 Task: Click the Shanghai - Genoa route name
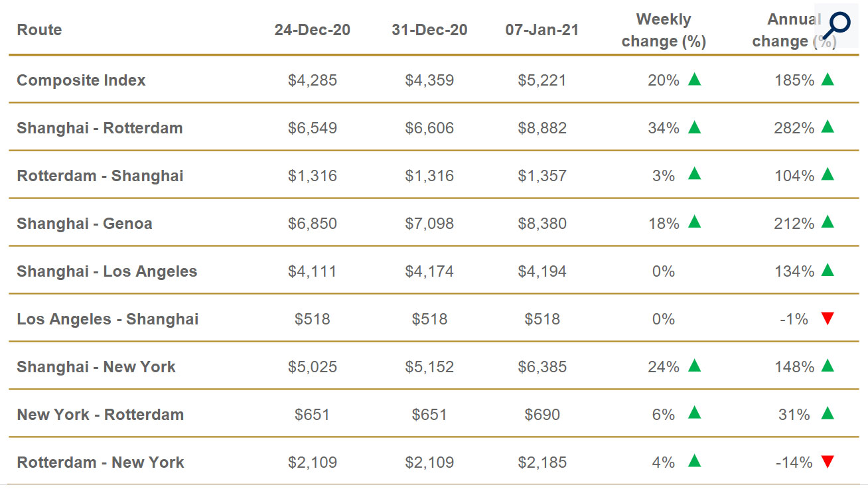(x=84, y=224)
